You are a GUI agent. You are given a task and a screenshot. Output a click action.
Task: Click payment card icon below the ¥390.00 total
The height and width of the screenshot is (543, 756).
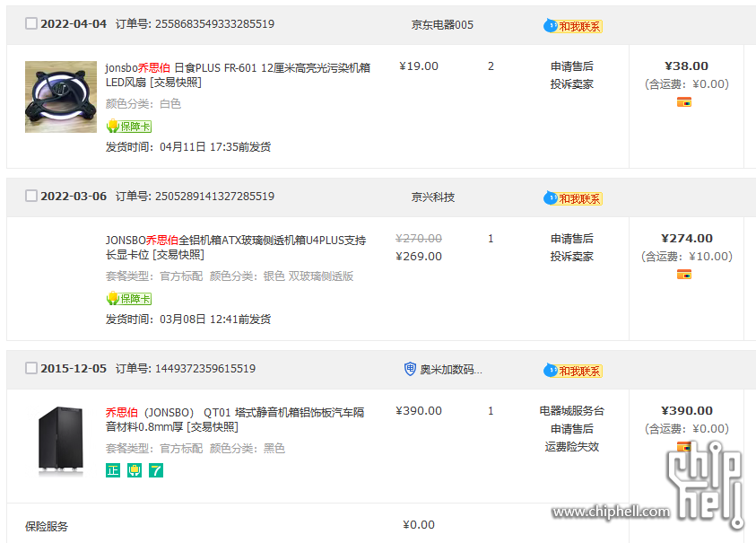[684, 446]
